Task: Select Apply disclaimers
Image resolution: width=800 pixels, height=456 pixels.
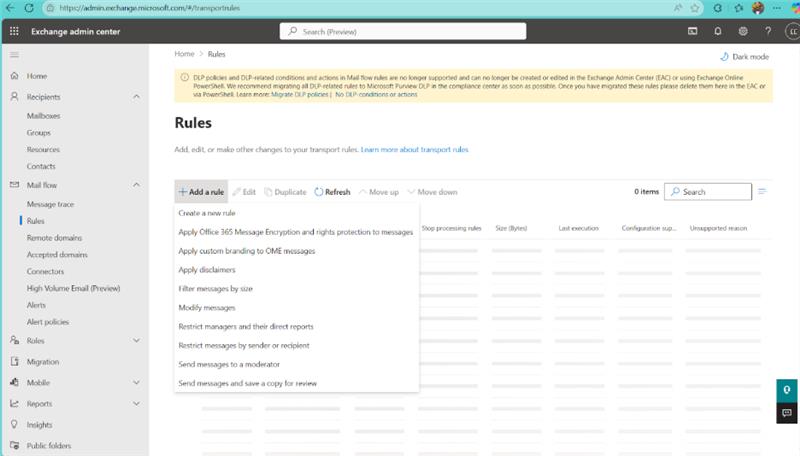Action: [x=207, y=269]
